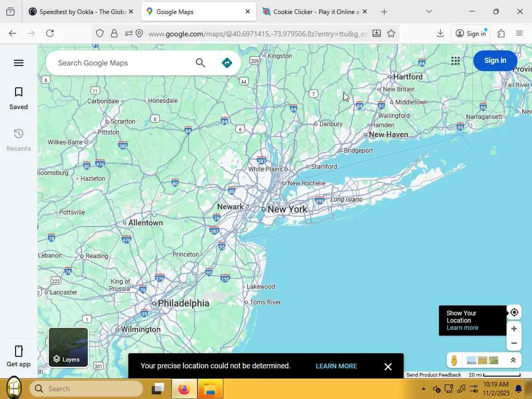The width and height of the screenshot is (532, 399).
Task: Open Recents in the sidebar
Action: pos(19,140)
